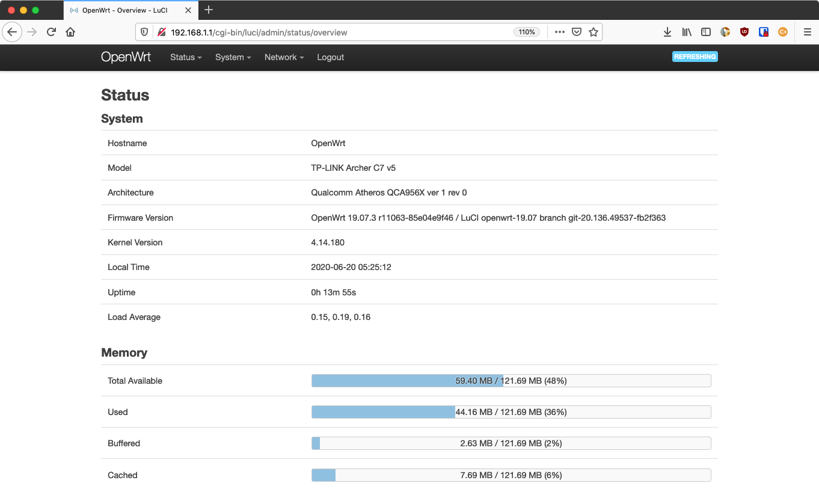Screen dimensions: 819x504
Task: Open the uBlock Origin shield extension
Action: pyautogui.click(x=744, y=32)
